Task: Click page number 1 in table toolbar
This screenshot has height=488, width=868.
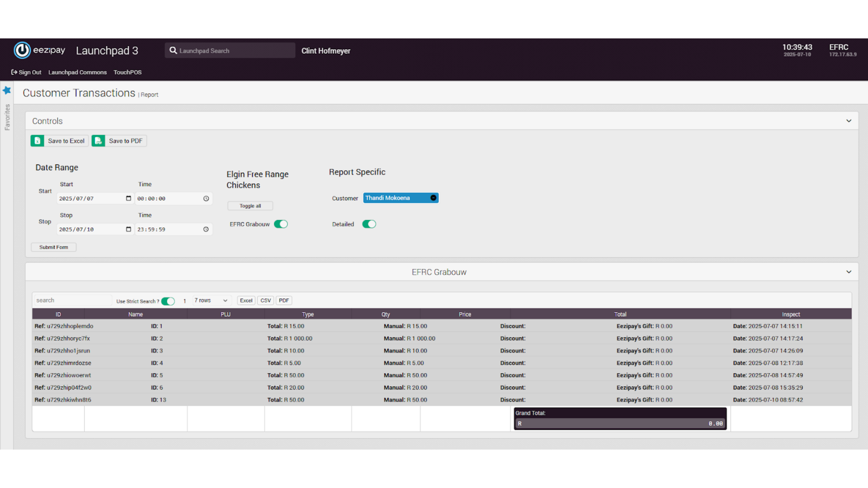Action: [x=184, y=301]
